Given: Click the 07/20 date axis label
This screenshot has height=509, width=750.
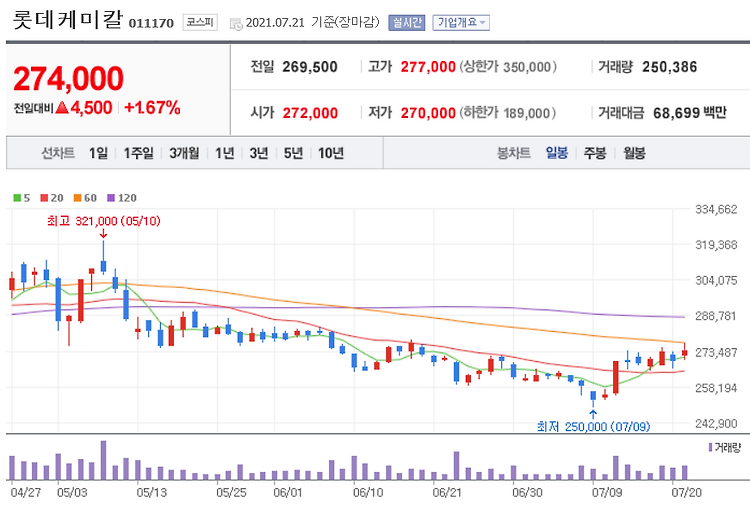Looking at the screenshot, I should (x=686, y=492).
